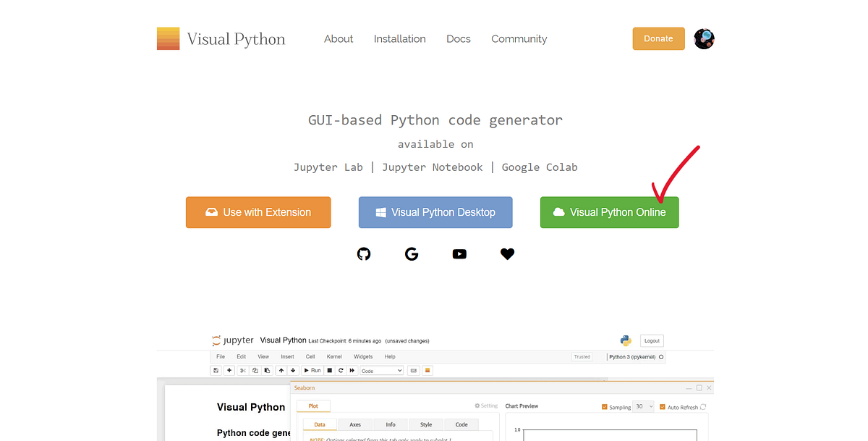Screen dimensions: 868x441
Task: Open the YouTube icon
Action: [459, 254]
